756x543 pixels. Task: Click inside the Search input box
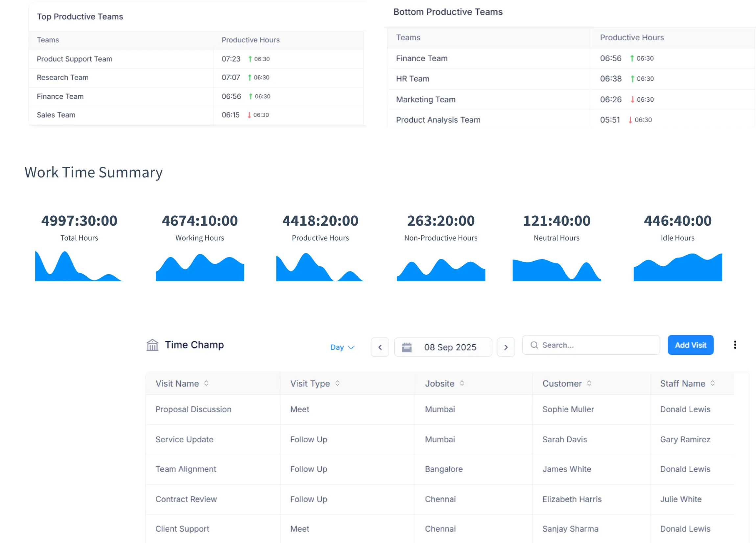593,345
